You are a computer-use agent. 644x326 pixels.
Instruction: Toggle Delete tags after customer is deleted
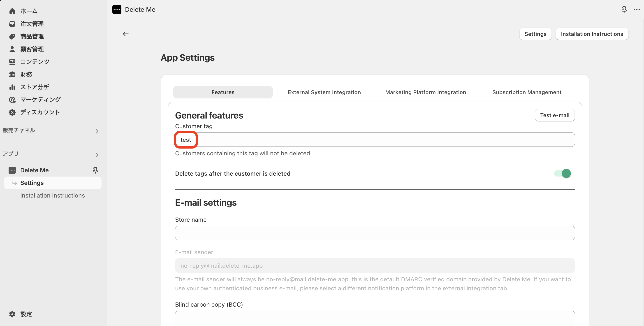563,173
